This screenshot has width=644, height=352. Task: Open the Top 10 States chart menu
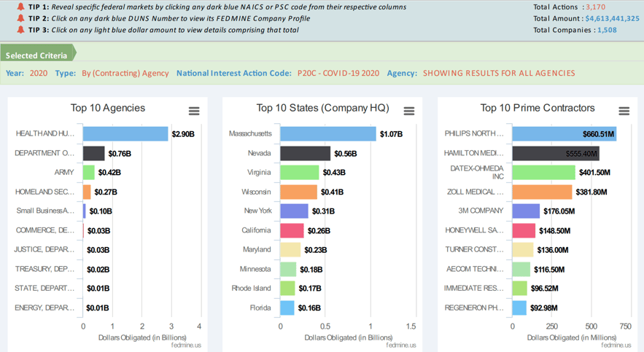tap(408, 111)
